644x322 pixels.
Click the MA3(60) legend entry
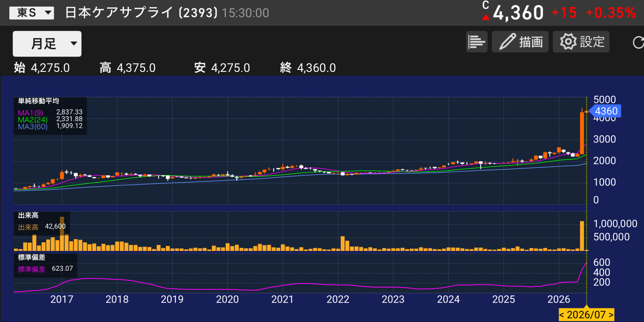pos(33,127)
